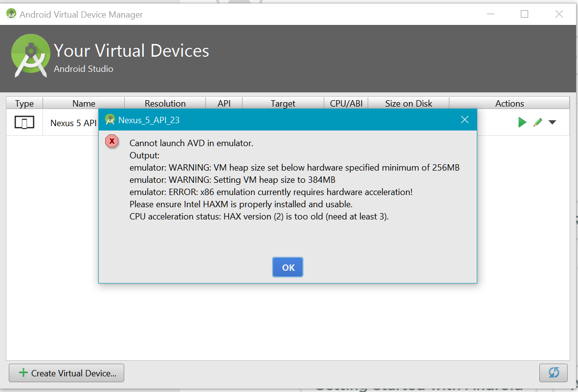
Task: Click the Android Studio logo in header
Action: point(31,56)
